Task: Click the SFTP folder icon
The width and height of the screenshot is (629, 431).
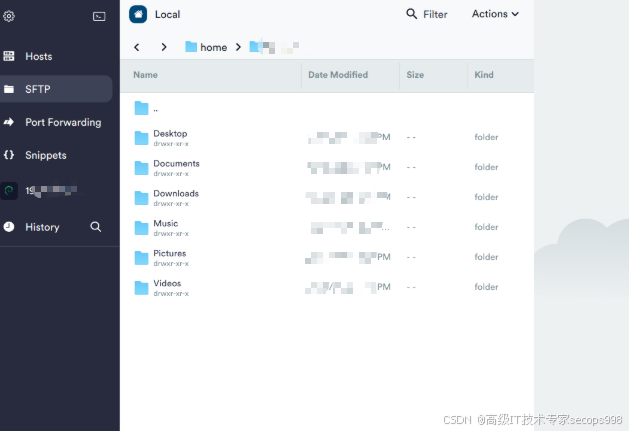Action: click(9, 89)
